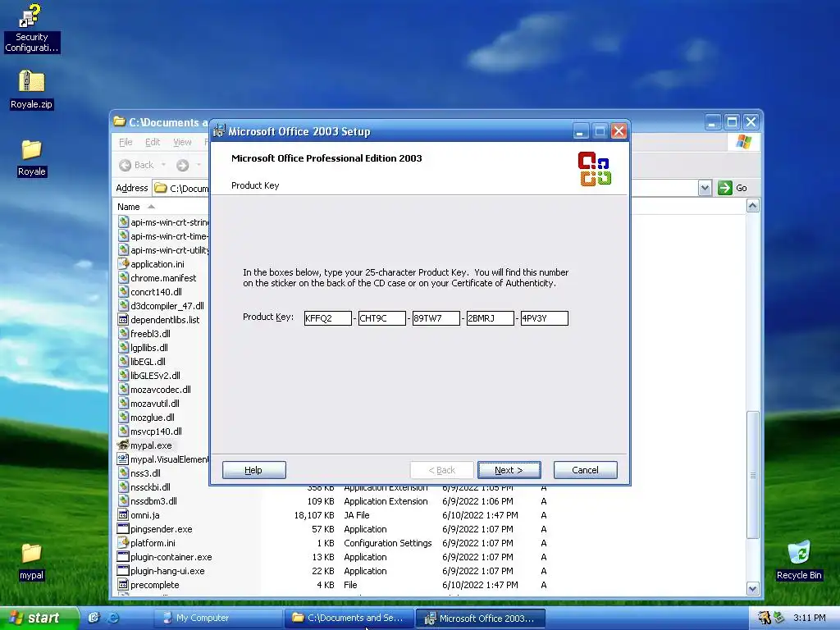The height and width of the screenshot is (630, 840).
Task: Open the View menu in Explorer
Action: point(182,142)
